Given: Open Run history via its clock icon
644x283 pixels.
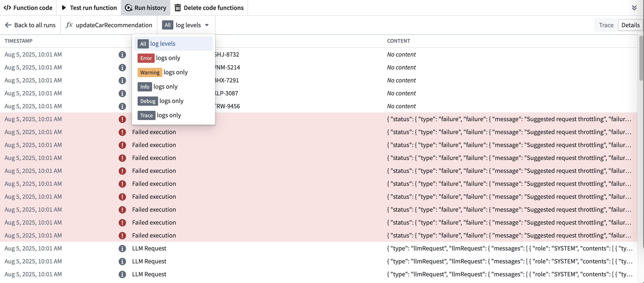Looking at the screenshot, I should pos(128,8).
